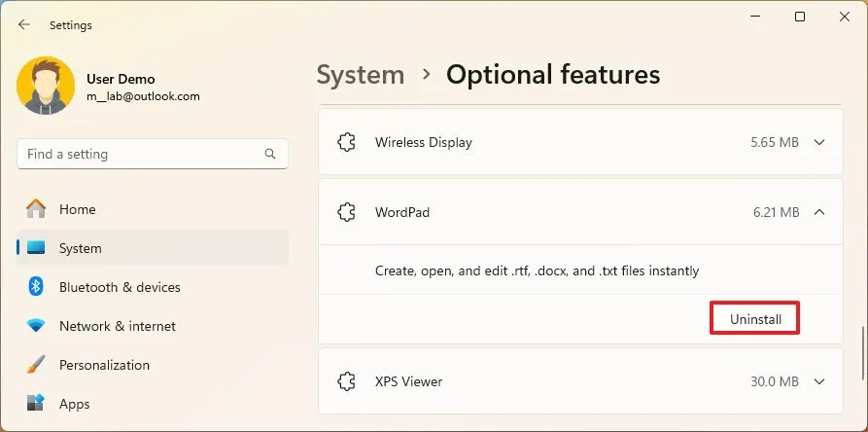
Task: Click the vertical scrollbar thumb
Action: [x=862, y=353]
